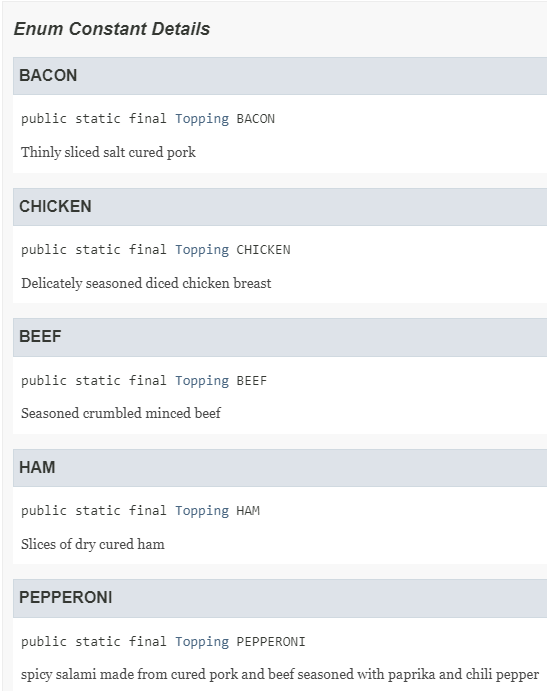Click the Topping link next to HAM
The image size is (547, 691).
tap(202, 511)
